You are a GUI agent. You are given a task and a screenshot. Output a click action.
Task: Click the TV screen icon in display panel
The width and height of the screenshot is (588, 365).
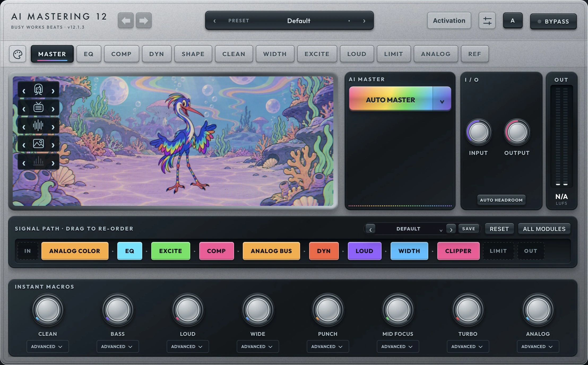[38, 107]
